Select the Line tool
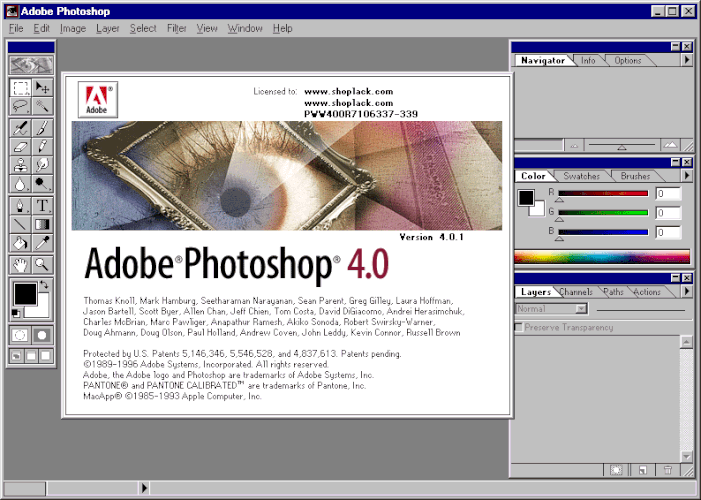Screen dimensions: 701x500 20,224
